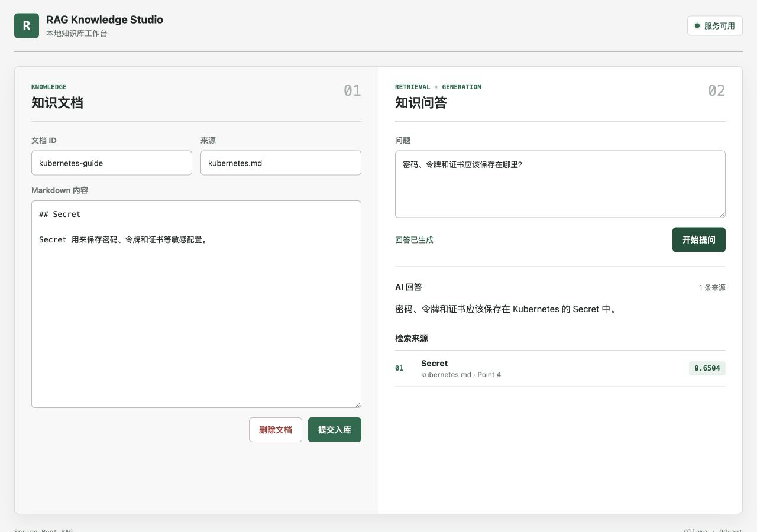The width and height of the screenshot is (757, 532).
Task: Click the Markdown 内容 text area
Action: (196, 304)
